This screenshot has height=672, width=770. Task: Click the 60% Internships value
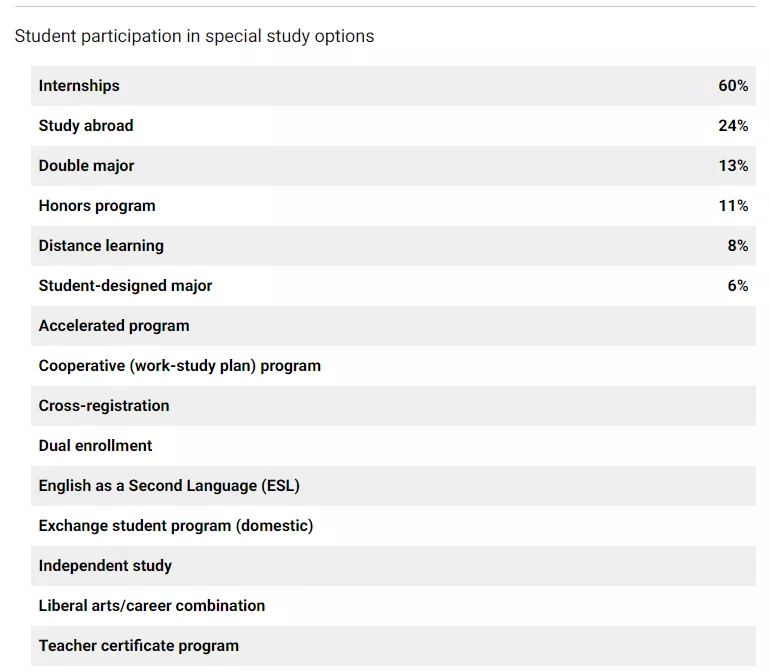tap(733, 86)
